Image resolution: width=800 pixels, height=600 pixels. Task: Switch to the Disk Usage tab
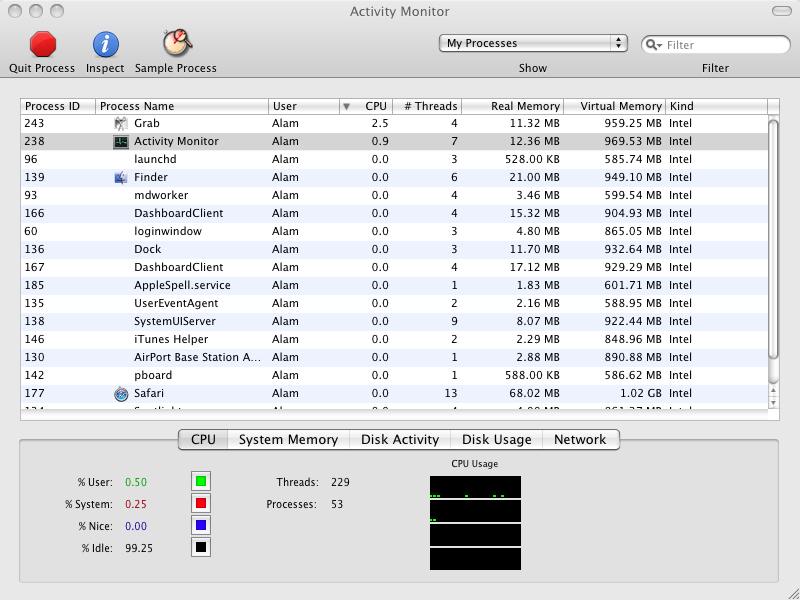(x=496, y=439)
